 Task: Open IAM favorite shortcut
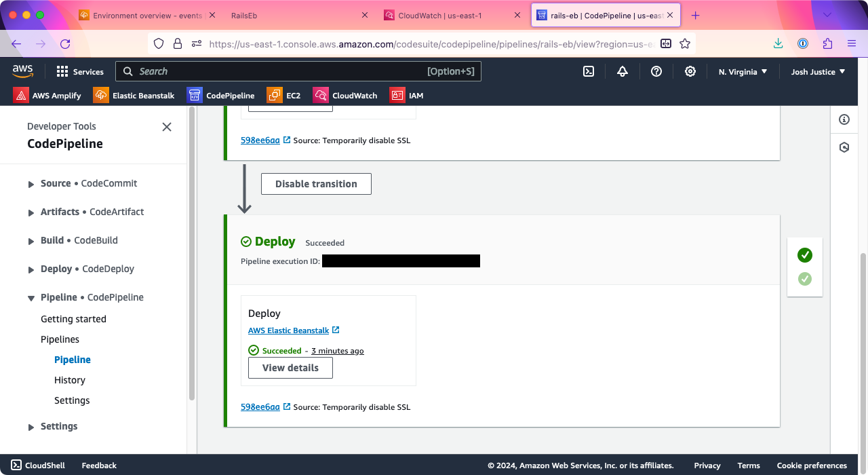pos(407,96)
